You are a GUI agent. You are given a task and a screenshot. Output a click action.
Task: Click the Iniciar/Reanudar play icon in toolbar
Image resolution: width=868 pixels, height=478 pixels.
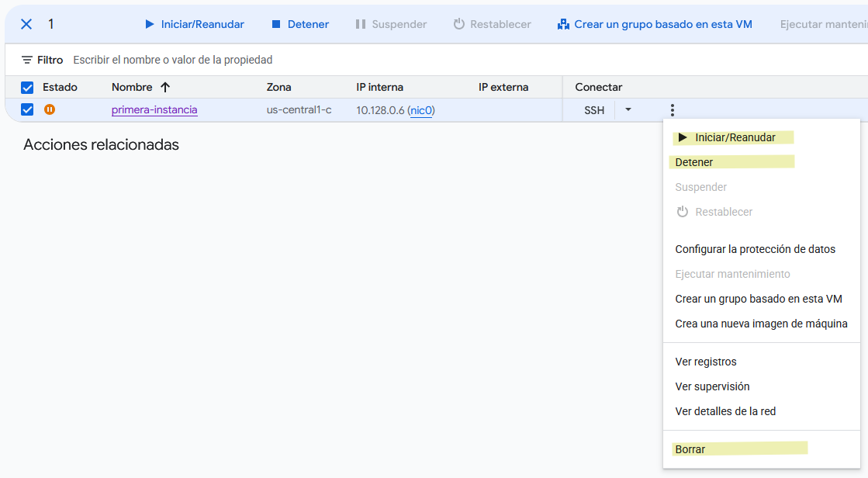[x=150, y=24]
